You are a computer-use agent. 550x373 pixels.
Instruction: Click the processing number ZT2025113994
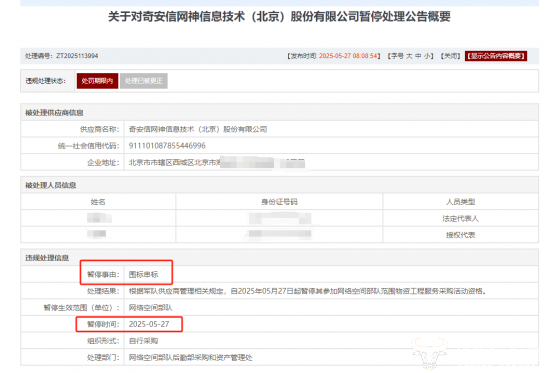pyautogui.click(x=77, y=56)
